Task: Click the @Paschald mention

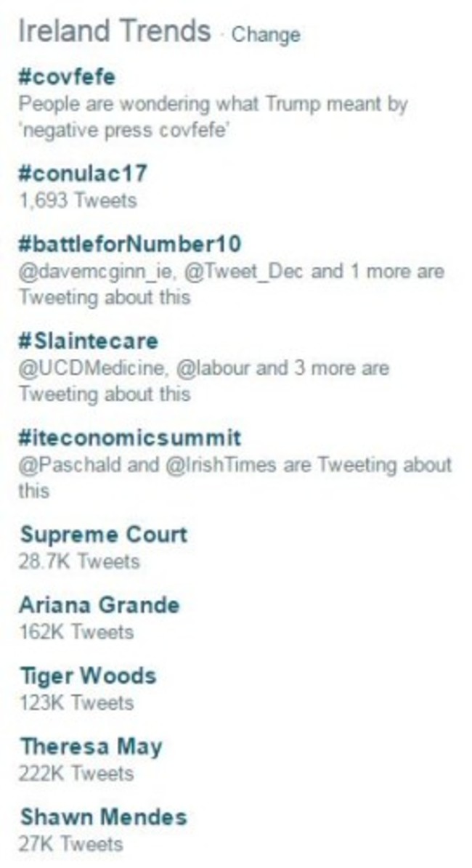Action: (70, 465)
